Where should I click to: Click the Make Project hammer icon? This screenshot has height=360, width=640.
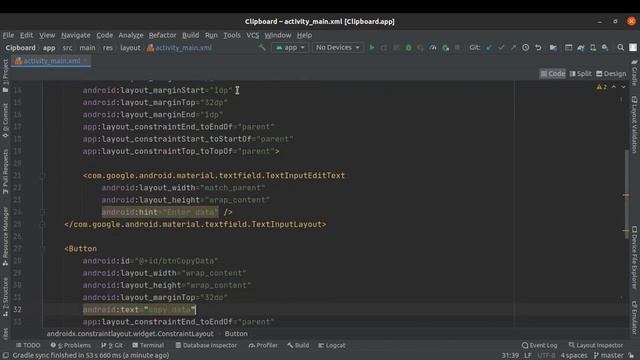(262, 48)
